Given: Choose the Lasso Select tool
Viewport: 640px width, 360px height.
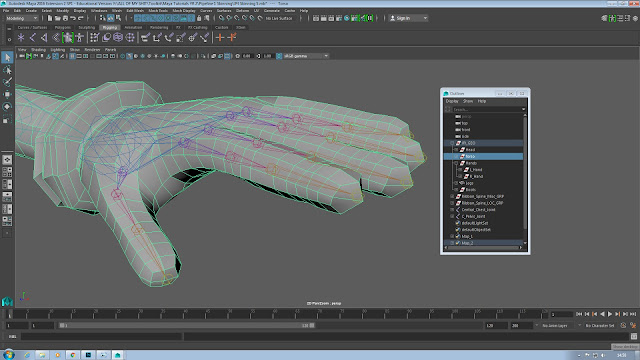Looking at the screenshot, I should pyautogui.click(x=7, y=70).
